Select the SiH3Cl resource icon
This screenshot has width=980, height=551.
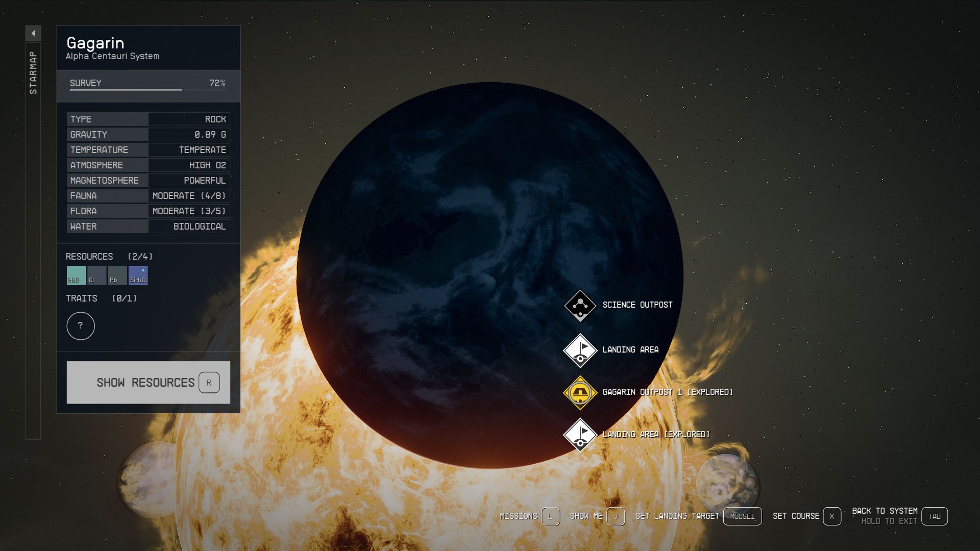138,275
